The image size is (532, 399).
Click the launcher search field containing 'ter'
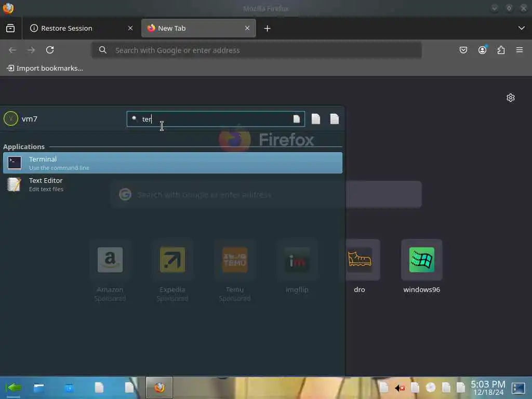(x=216, y=119)
